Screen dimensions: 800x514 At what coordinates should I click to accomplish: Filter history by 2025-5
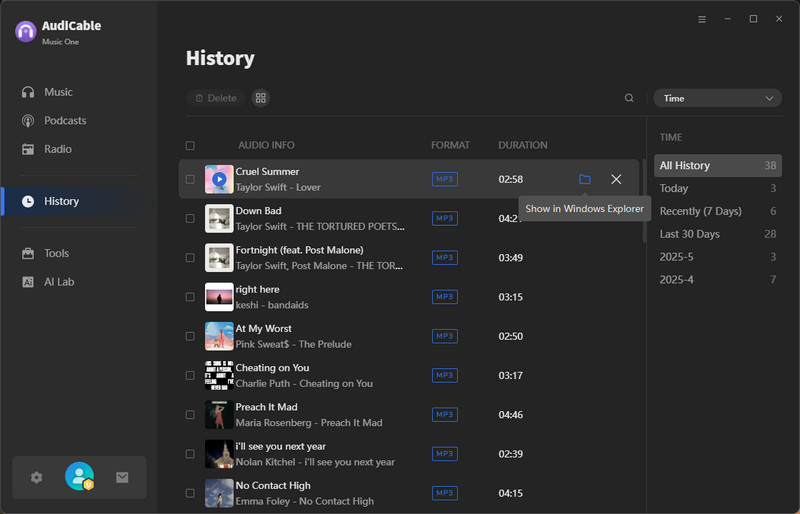717,257
